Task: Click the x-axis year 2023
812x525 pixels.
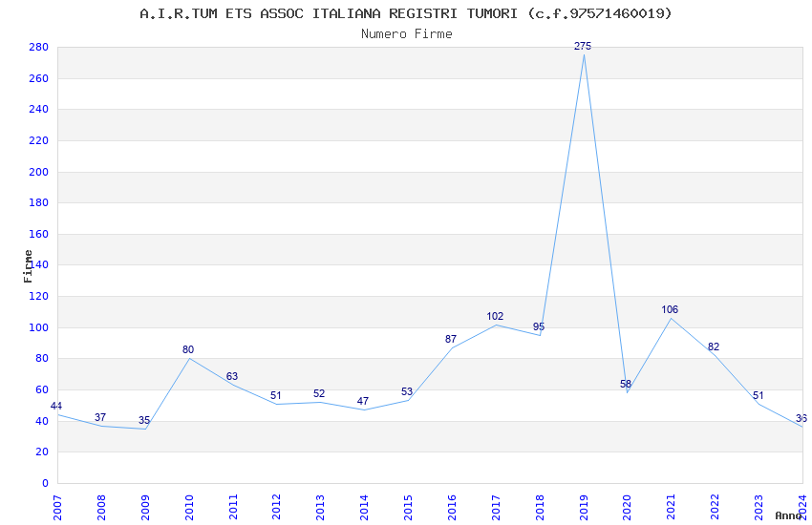Action: 759,508
